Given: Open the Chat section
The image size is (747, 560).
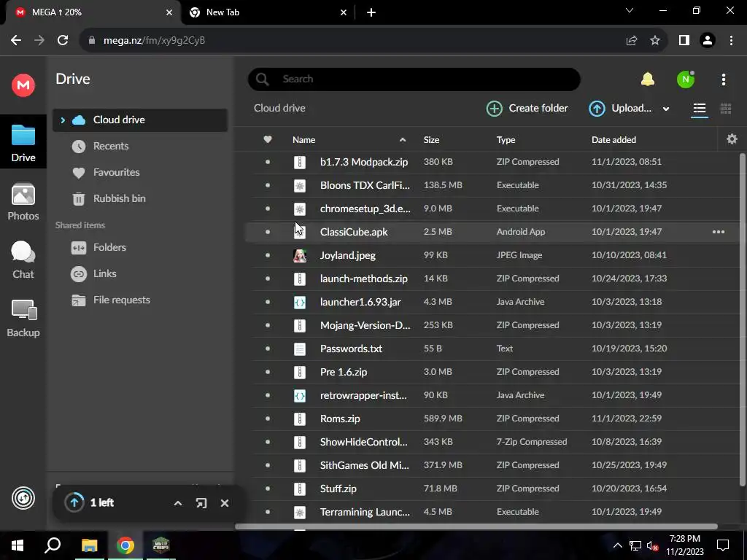Looking at the screenshot, I should [23, 260].
